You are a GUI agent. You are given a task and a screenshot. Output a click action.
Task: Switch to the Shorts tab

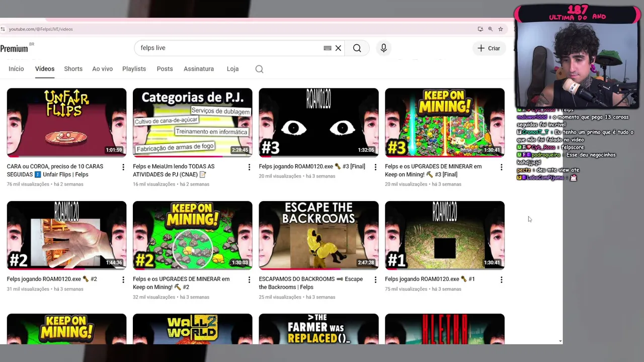73,69
